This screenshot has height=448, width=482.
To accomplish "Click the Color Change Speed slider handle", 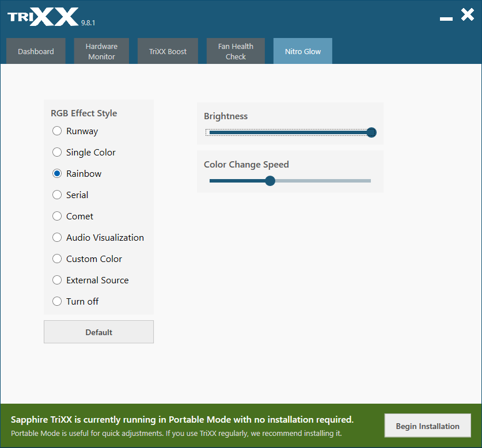I will 270,181.
